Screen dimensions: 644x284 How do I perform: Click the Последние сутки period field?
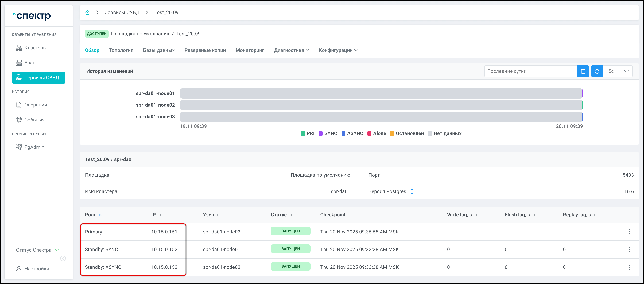coord(530,71)
